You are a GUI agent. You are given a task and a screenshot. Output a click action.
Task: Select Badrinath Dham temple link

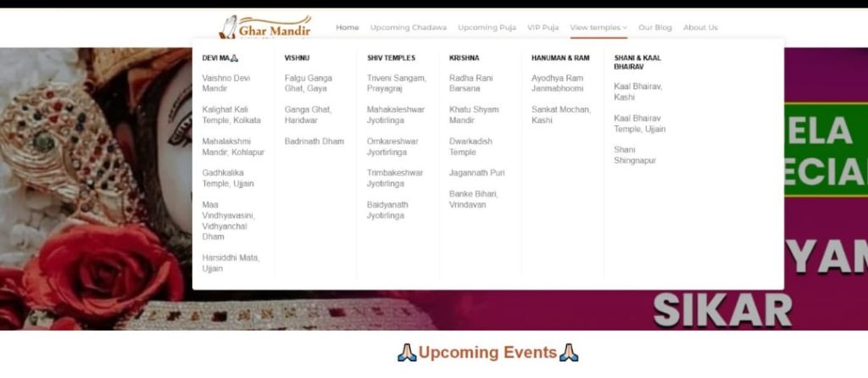(x=314, y=142)
